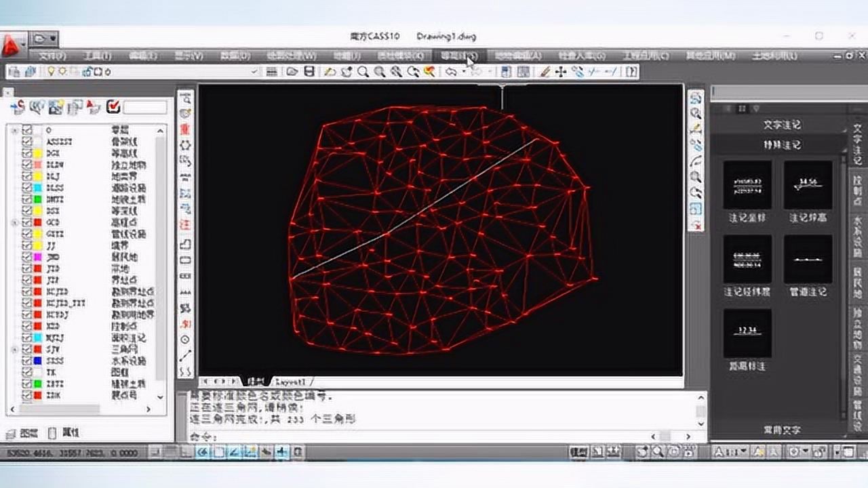Toggle the DGX layer checkbox
The width and height of the screenshot is (868, 488).
(x=26, y=153)
